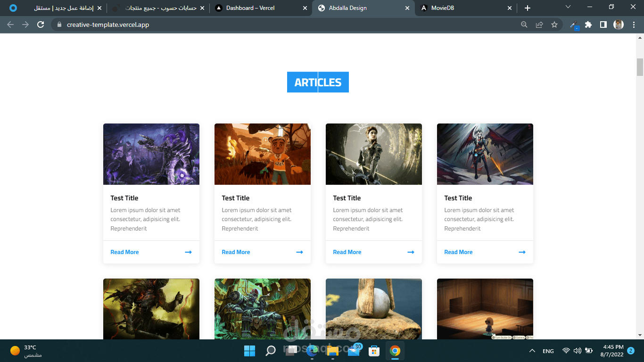The width and height of the screenshot is (644, 362).
Task: Switch to the MovieDB tab
Action: 465,8
